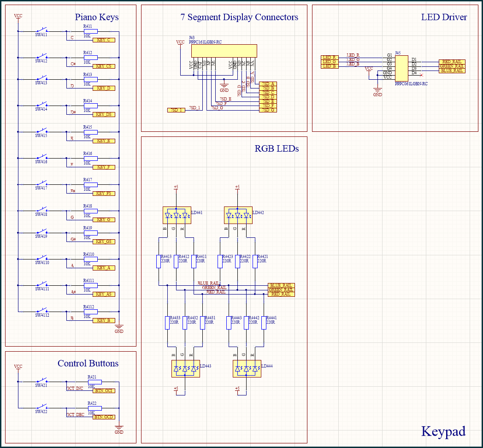The height and width of the screenshot is (448, 483).
Task: Click the LED_B yellow port
Action: [330, 66]
